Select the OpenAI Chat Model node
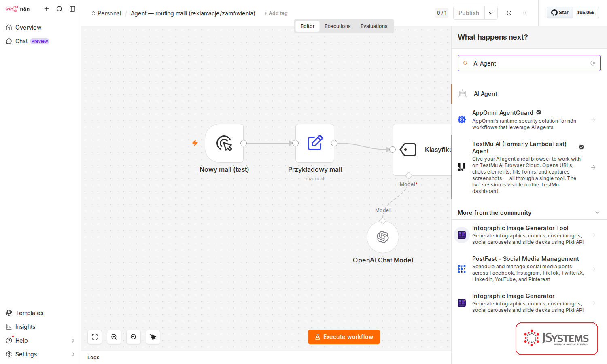The image size is (607, 364). [x=383, y=237]
